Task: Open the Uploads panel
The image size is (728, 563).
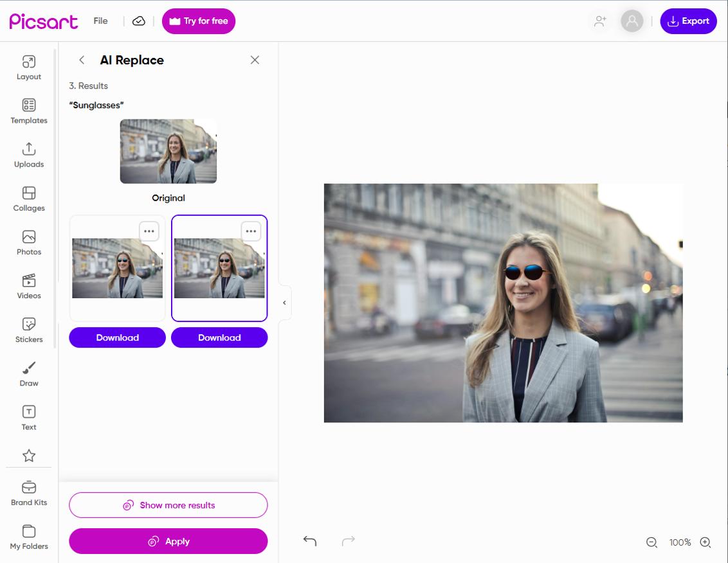Action: 28,155
